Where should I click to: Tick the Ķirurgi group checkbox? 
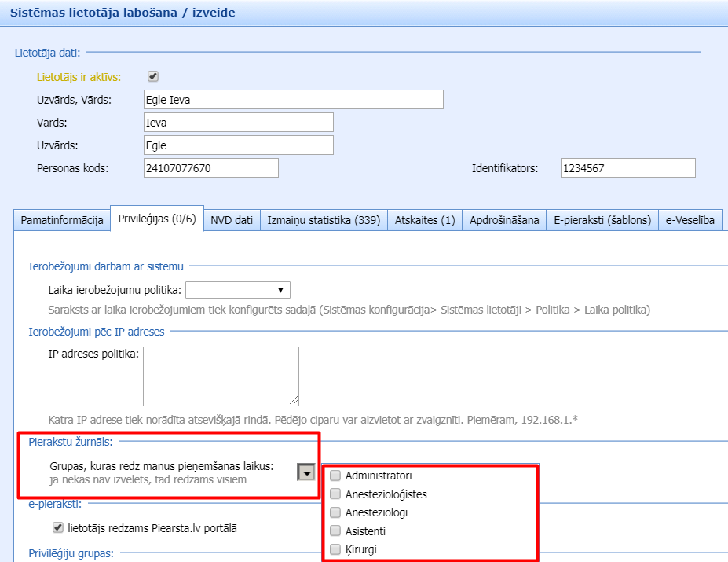tap(335, 549)
